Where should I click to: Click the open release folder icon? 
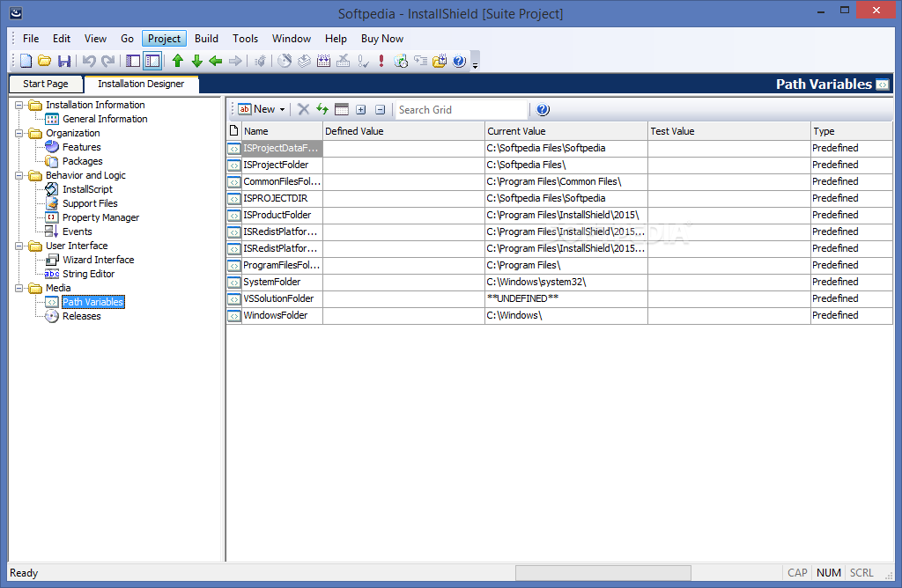click(x=440, y=61)
